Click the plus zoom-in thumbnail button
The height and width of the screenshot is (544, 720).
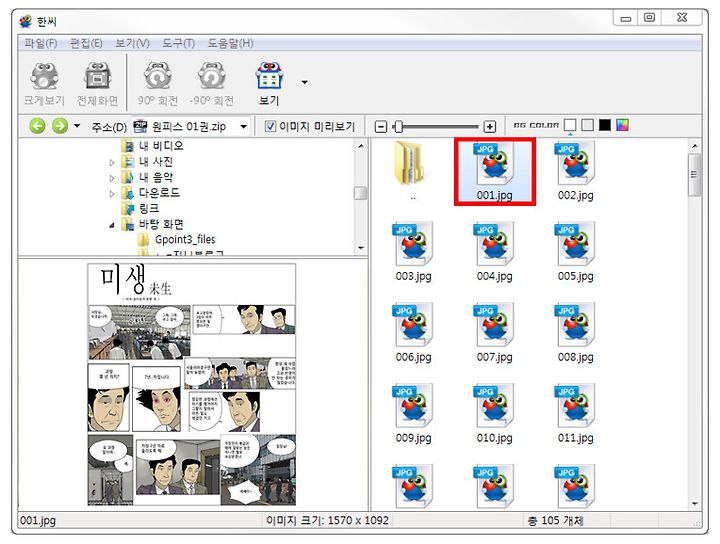(490, 126)
